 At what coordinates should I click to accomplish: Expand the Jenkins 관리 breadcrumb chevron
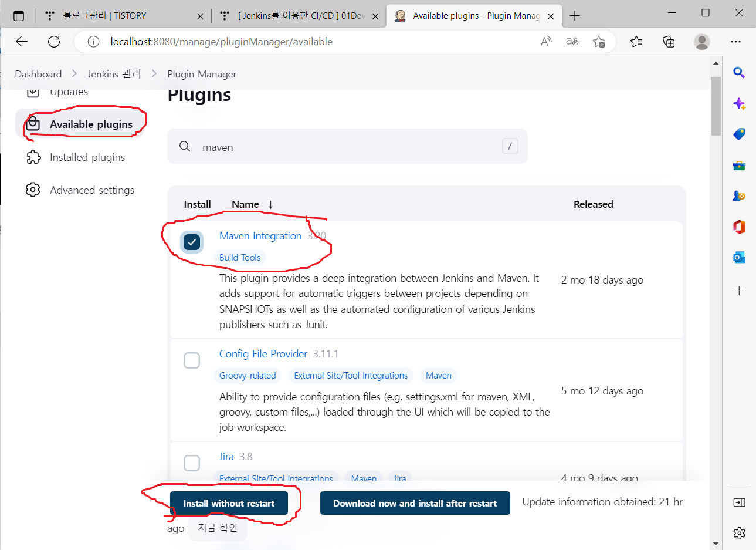154,73
